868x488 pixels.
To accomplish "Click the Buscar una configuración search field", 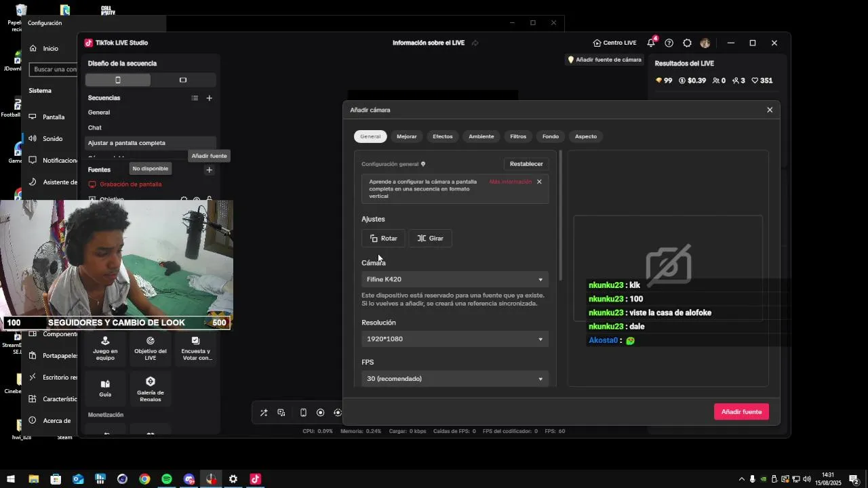I will (x=54, y=69).
